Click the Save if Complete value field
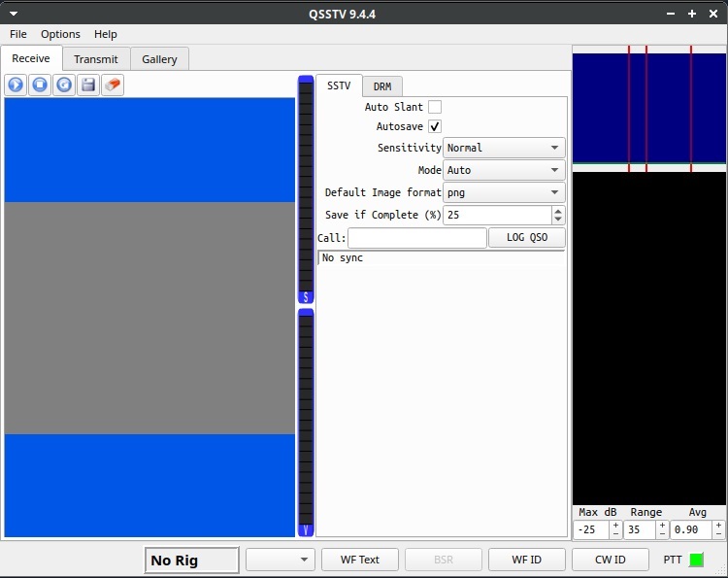The image size is (728, 578). (x=498, y=215)
